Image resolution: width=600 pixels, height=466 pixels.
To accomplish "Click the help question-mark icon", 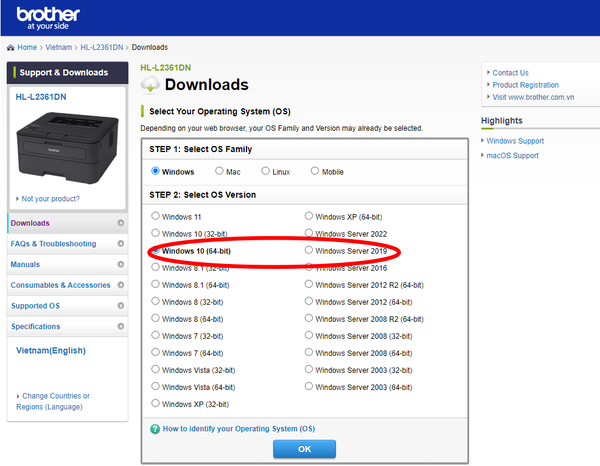I will point(155,429).
